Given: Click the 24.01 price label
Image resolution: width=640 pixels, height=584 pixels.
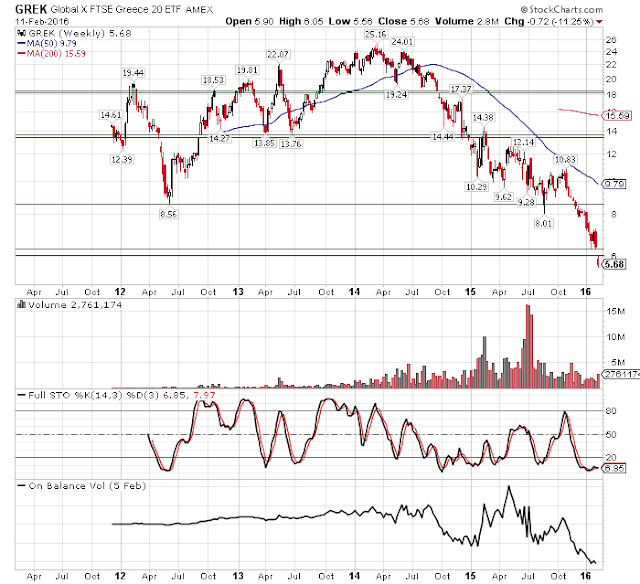Looking at the screenshot, I should click(402, 41).
